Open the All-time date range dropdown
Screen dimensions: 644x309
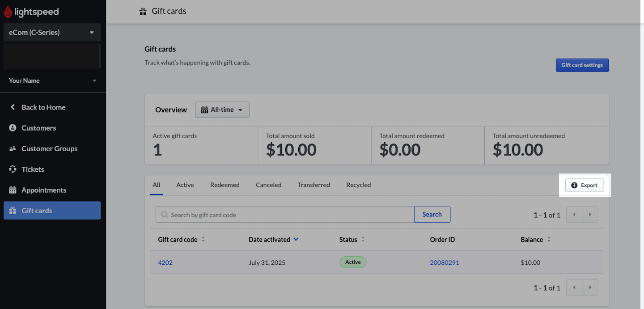[222, 110]
